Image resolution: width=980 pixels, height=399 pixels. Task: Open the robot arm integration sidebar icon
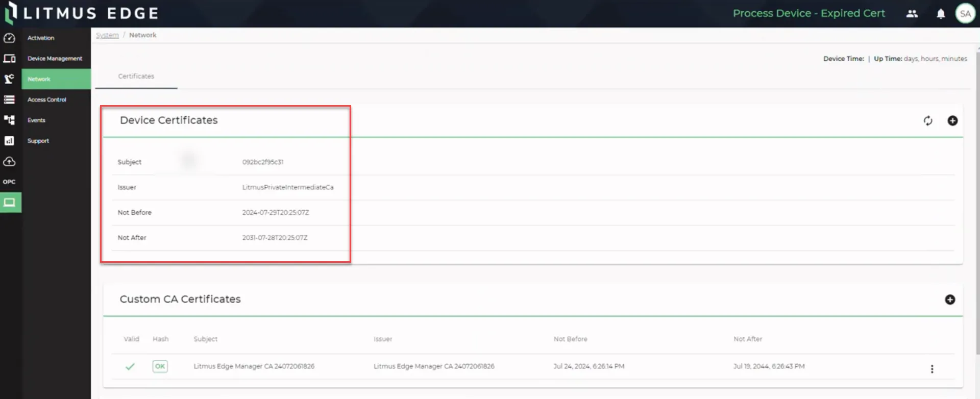[9, 79]
